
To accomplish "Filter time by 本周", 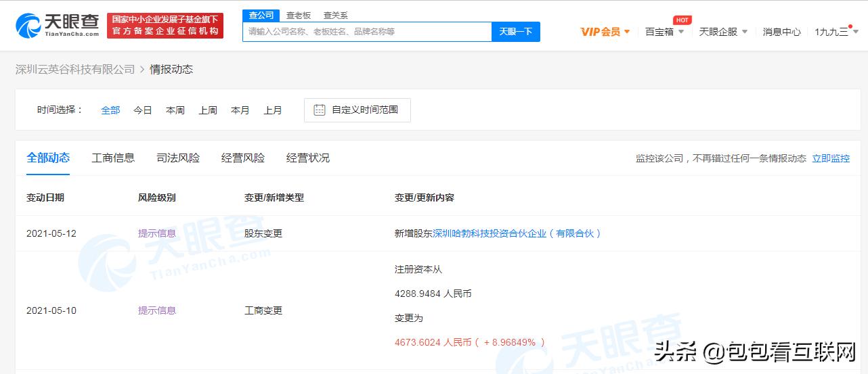I will (175, 110).
